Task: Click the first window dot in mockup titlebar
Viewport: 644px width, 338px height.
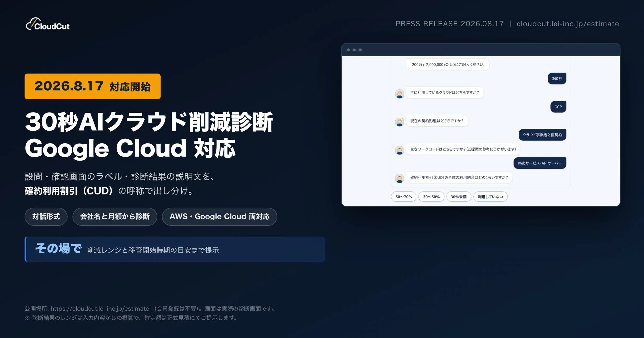Action: click(x=348, y=50)
